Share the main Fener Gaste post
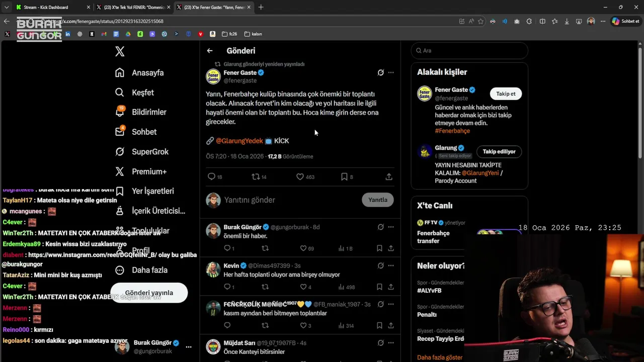 point(389,177)
